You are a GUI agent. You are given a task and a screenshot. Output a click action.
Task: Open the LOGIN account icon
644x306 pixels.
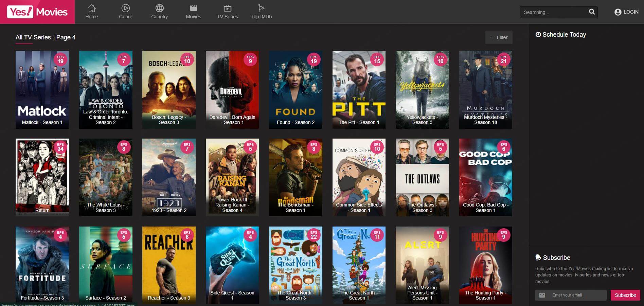point(617,12)
